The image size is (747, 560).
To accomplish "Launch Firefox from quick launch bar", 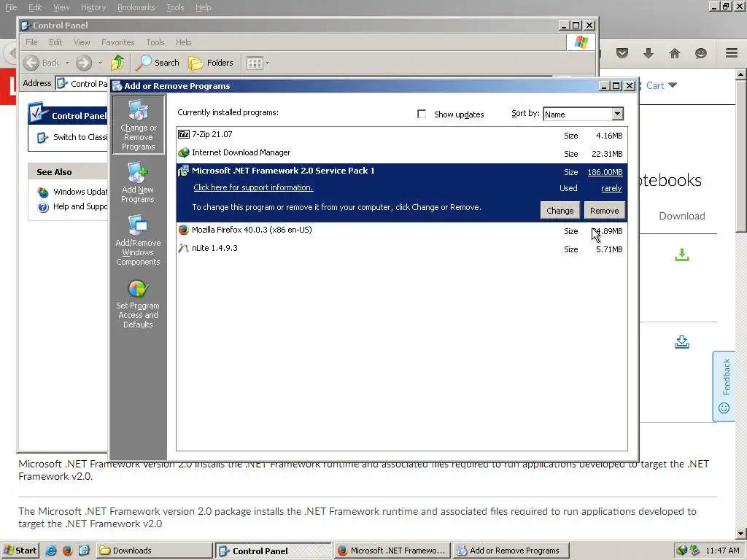I will pyautogui.click(x=67, y=551).
